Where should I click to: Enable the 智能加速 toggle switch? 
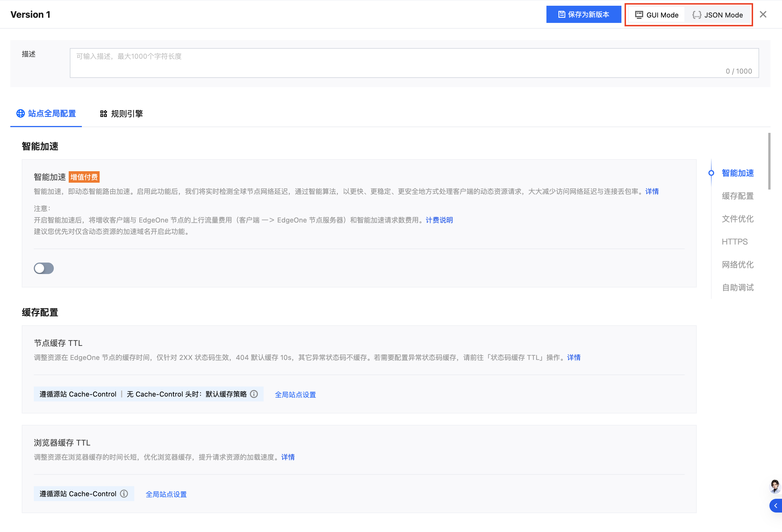[44, 268]
